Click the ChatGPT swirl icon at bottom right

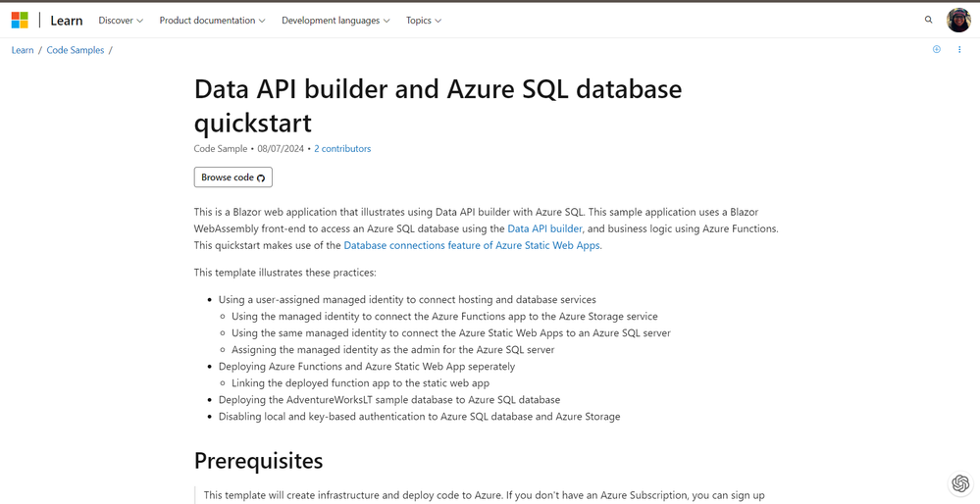click(x=960, y=483)
